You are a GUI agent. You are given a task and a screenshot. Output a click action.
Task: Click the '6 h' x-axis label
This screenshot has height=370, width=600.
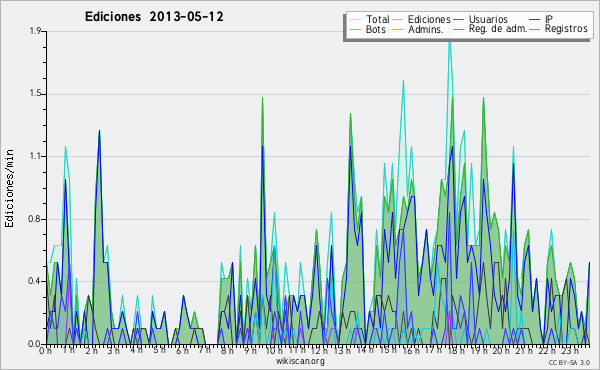182,351
